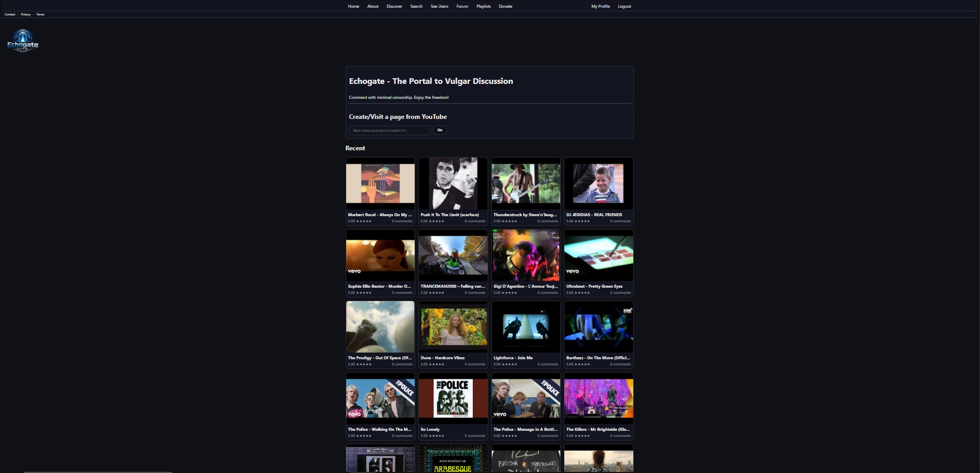Open the TRANCEMAN2000 video thumbnail

[453, 255]
